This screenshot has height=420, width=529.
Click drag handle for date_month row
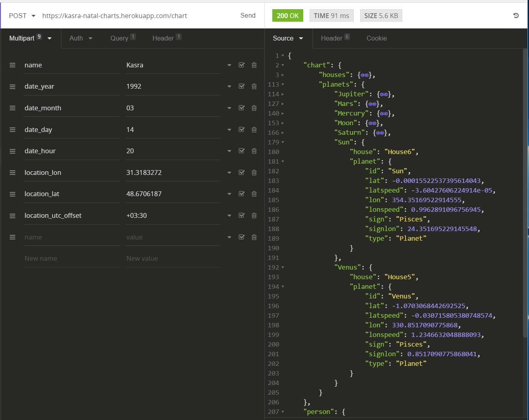(12, 108)
